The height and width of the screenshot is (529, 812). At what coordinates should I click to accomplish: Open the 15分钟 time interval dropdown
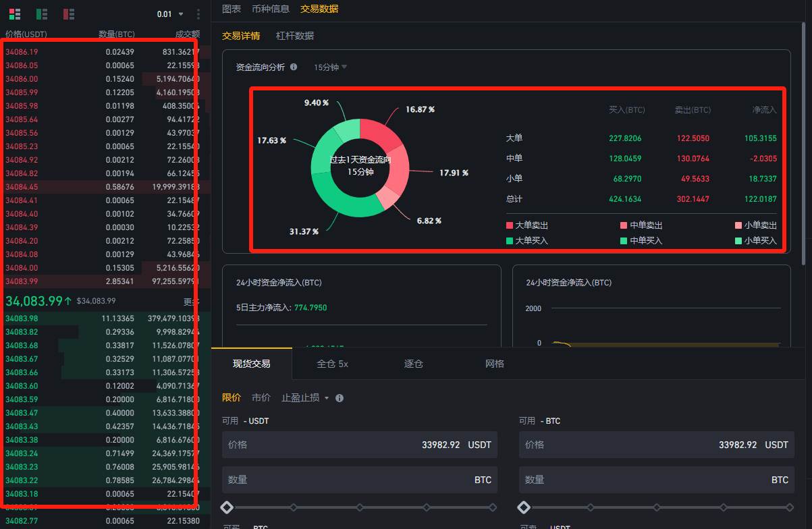coord(331,67)
